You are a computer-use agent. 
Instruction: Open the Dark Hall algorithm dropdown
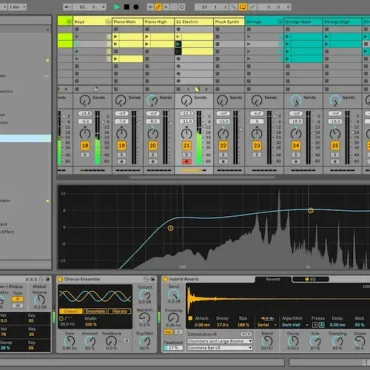(x=295, y=325)
